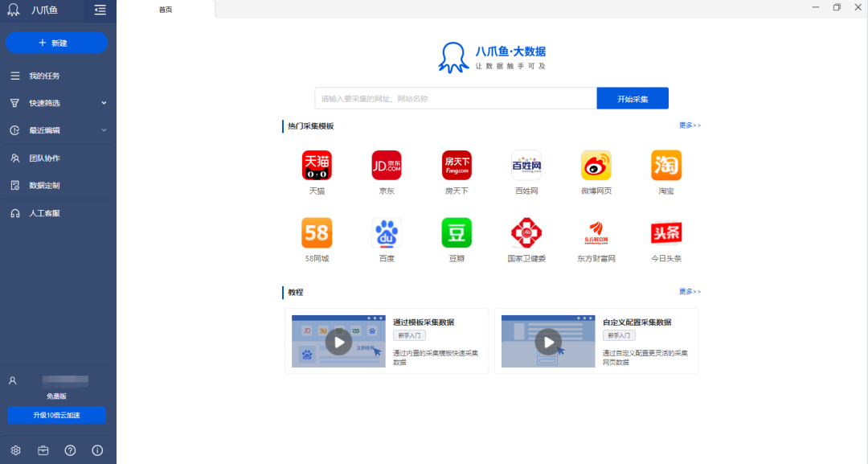The height and width of the screenshot is (464, 868).
Task: Select the Taobao (淘宝) template icon
Action: 666,165
